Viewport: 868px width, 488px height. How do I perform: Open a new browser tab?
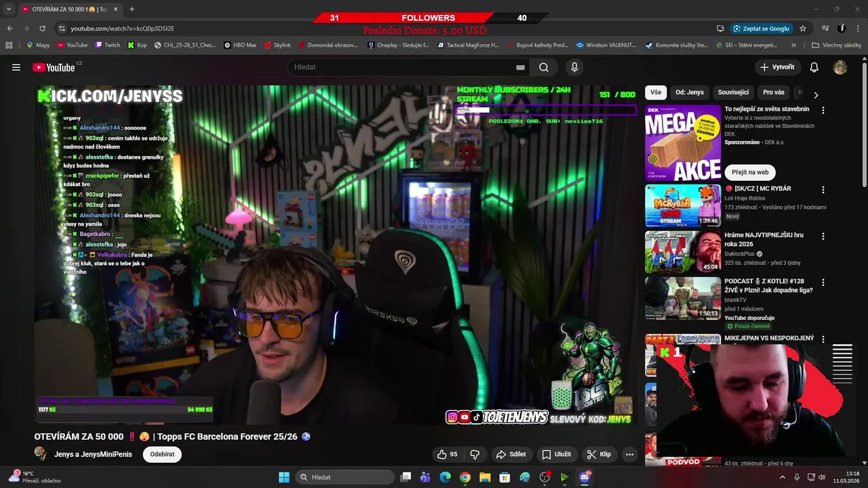coord(132,9)
